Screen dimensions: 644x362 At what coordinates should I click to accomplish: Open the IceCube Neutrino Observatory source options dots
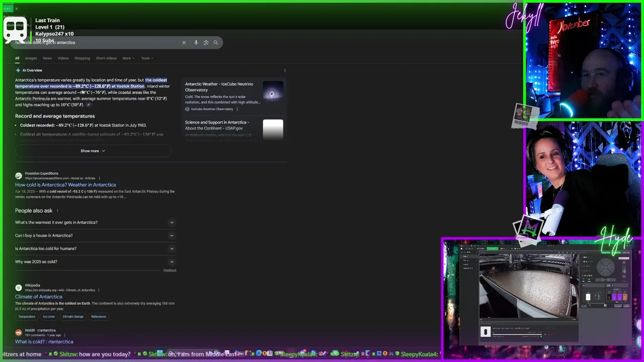(x=237, y=109)
